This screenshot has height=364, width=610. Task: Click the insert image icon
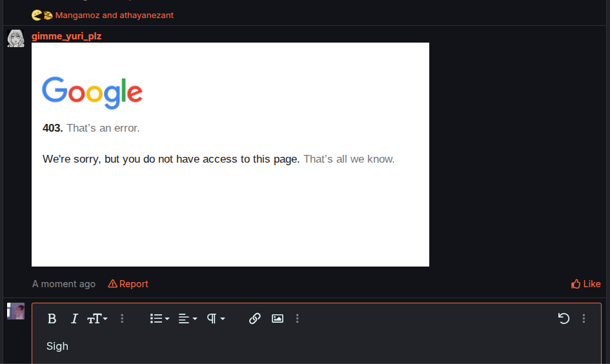pos(278,318)
